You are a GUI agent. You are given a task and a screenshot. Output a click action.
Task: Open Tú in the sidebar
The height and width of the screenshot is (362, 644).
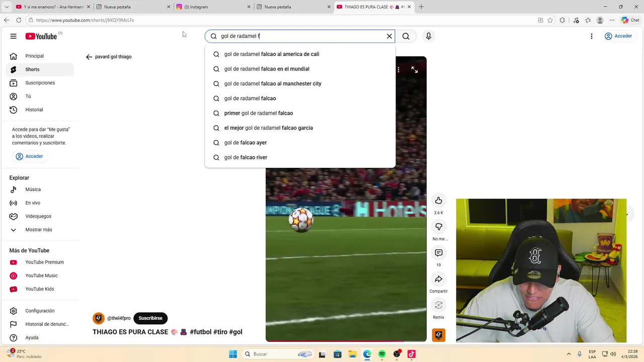point(40,96)
